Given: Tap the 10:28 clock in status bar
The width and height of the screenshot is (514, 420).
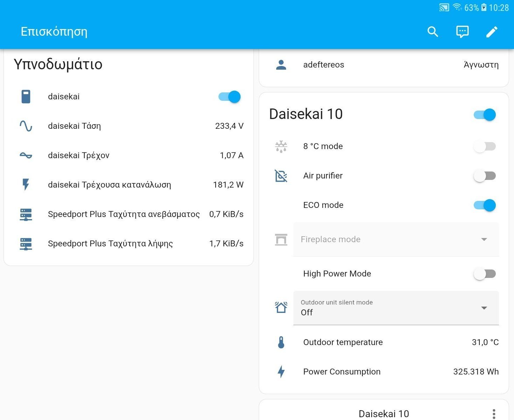Looking at the screenshot, I should pyautogui.click(x=499, y=8).
